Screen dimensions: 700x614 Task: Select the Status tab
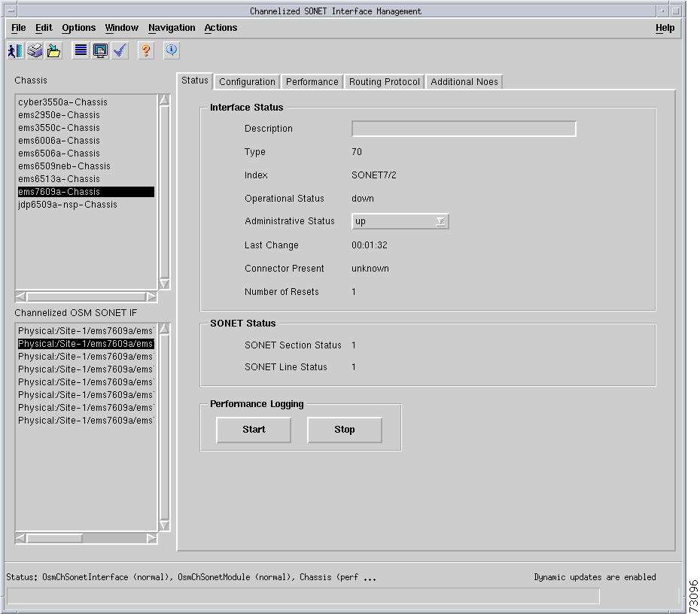coord(195,81)
